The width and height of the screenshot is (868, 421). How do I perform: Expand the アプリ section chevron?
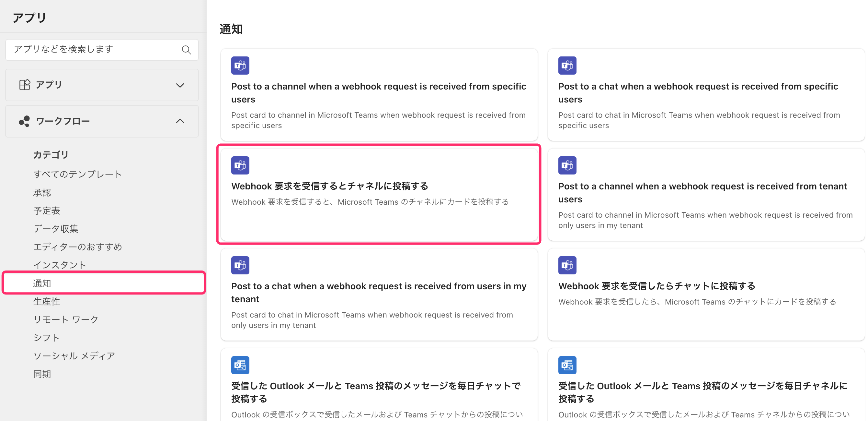pyautogui.click(x=181, y=85)
